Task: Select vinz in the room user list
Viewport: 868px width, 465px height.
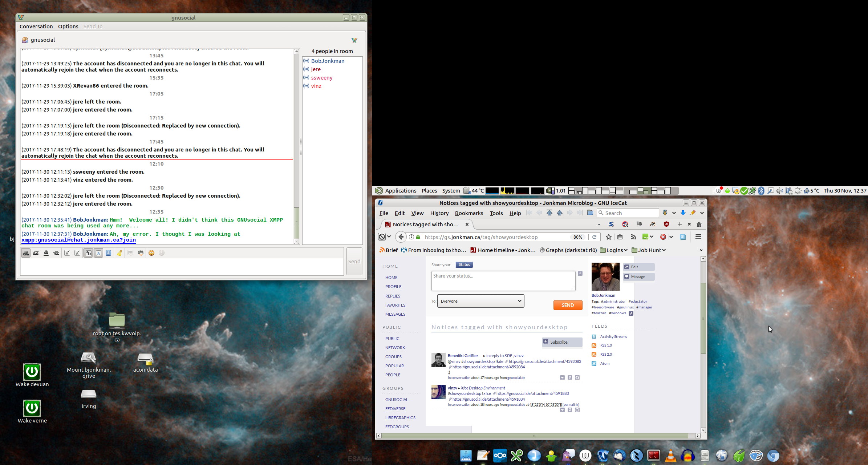Action: tap(316, 86)
